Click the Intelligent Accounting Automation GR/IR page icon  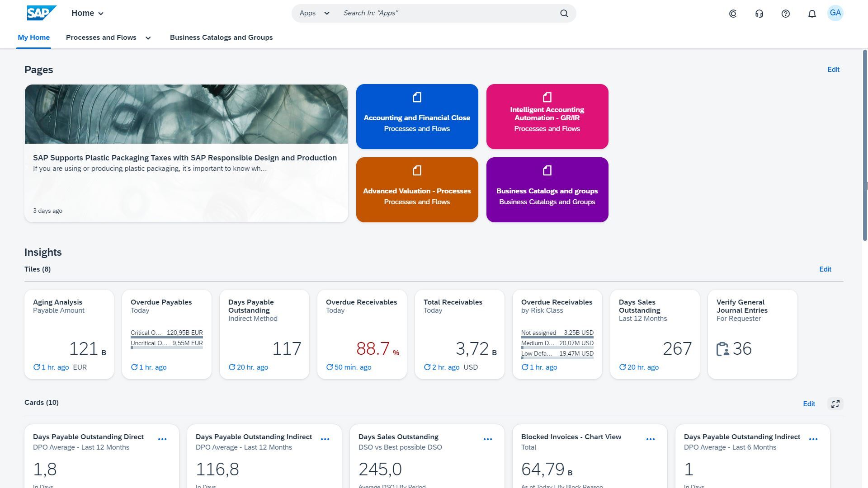[x=547, y=97]
